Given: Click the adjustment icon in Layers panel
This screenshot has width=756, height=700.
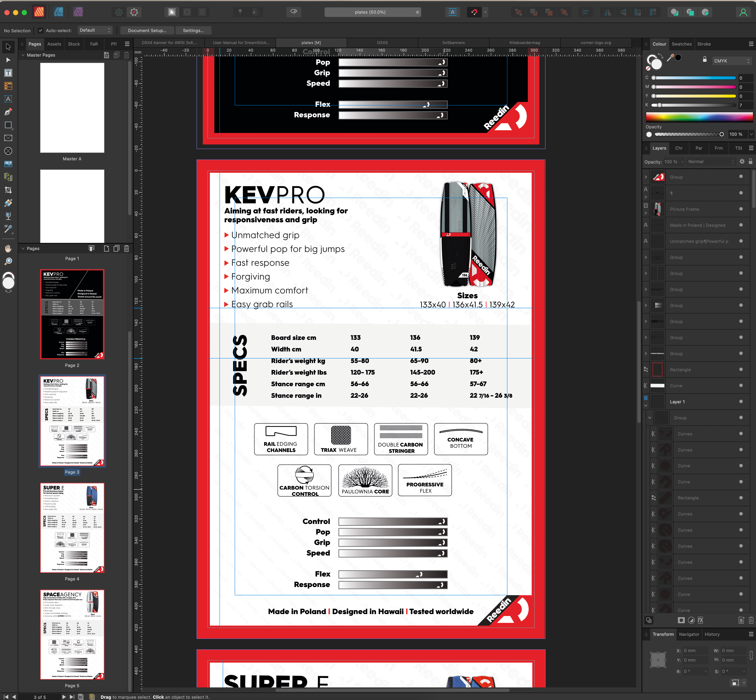Looking at the screenshot, I should click(x=691, y=620).
